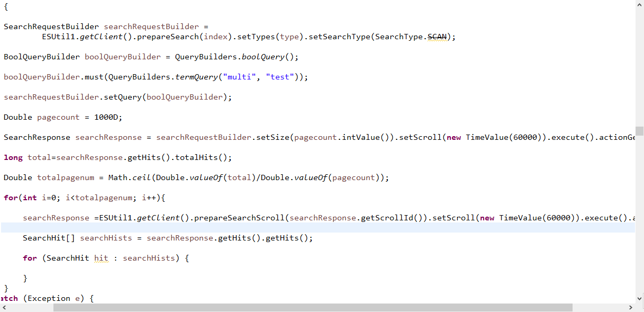
Task: Click the SearchRequestBuilder type name
Action: [x=51, y=26]
